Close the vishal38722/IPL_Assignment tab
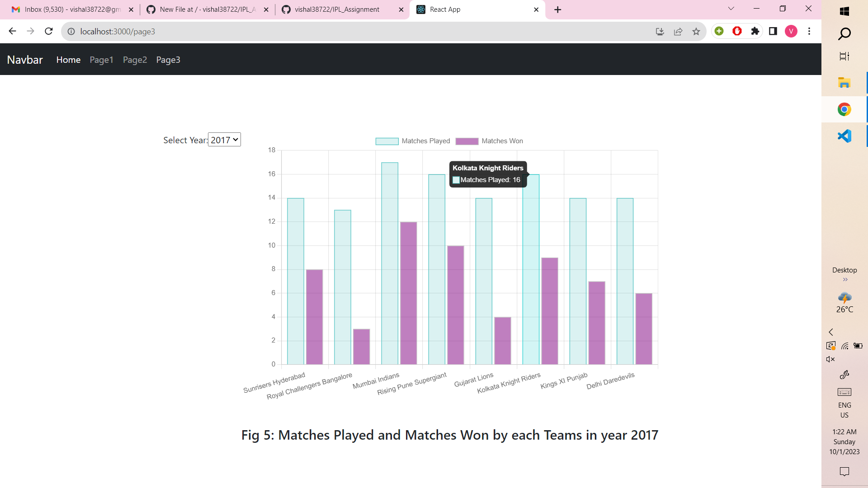Screen dimensions: 868x488 401,9
